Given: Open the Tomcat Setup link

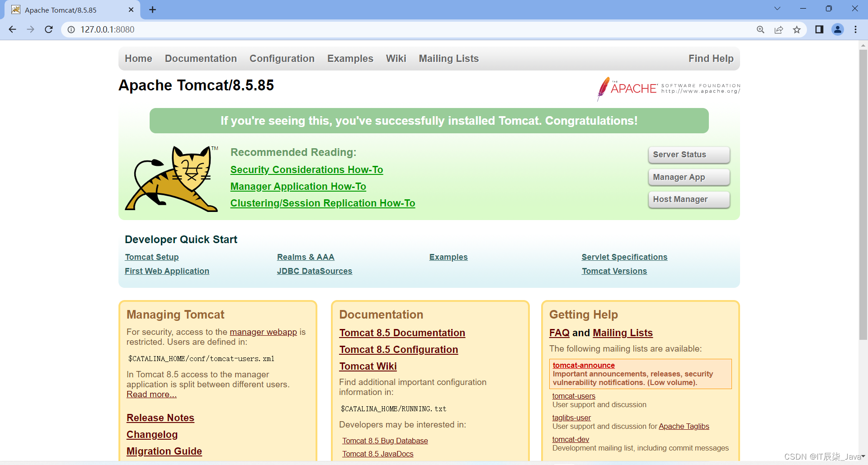Looking at the screenshot, I should click(152, 257).
